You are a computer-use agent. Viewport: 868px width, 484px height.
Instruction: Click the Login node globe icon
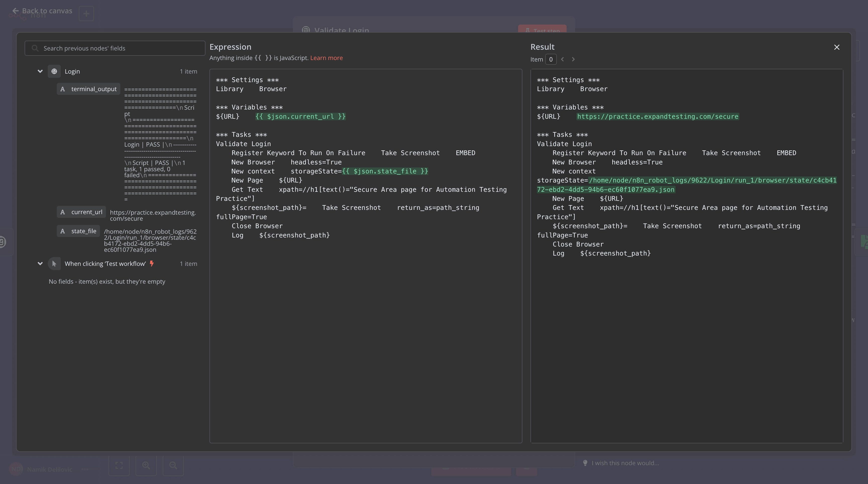(54, 71)
